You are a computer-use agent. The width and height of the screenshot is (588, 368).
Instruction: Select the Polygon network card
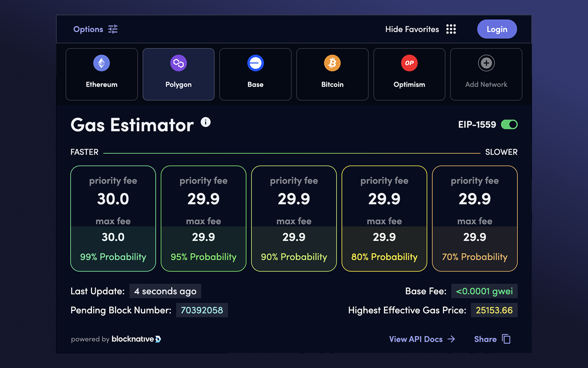179,74
